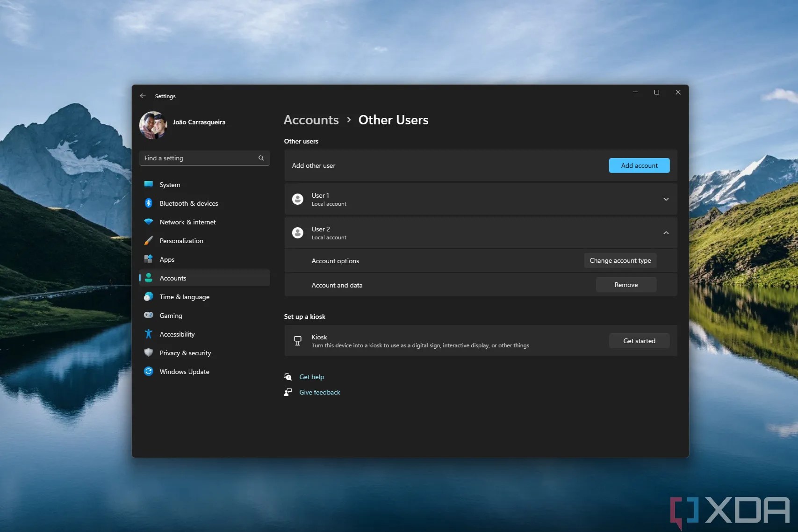
Task: Click the Privacy & security shield icon
Action: 149,352
